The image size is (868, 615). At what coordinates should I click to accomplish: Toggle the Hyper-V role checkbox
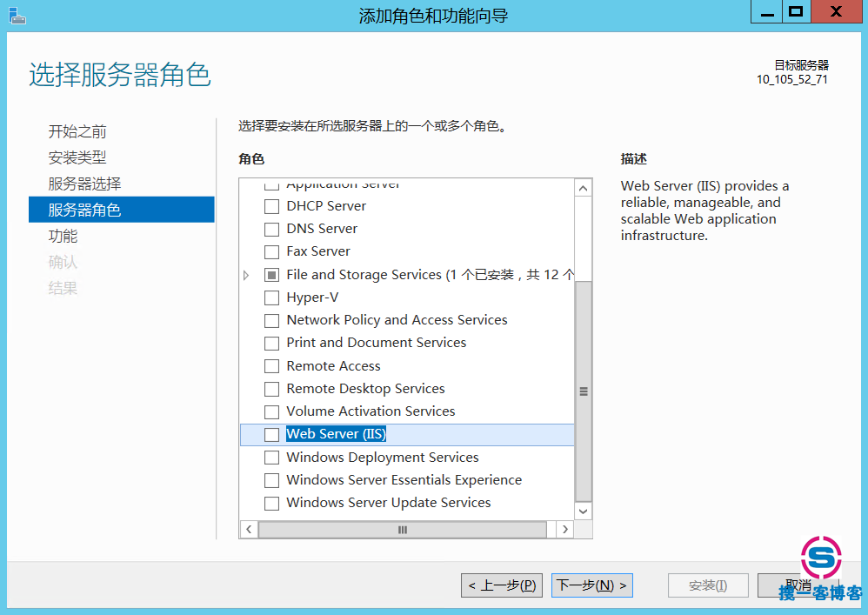272,297
